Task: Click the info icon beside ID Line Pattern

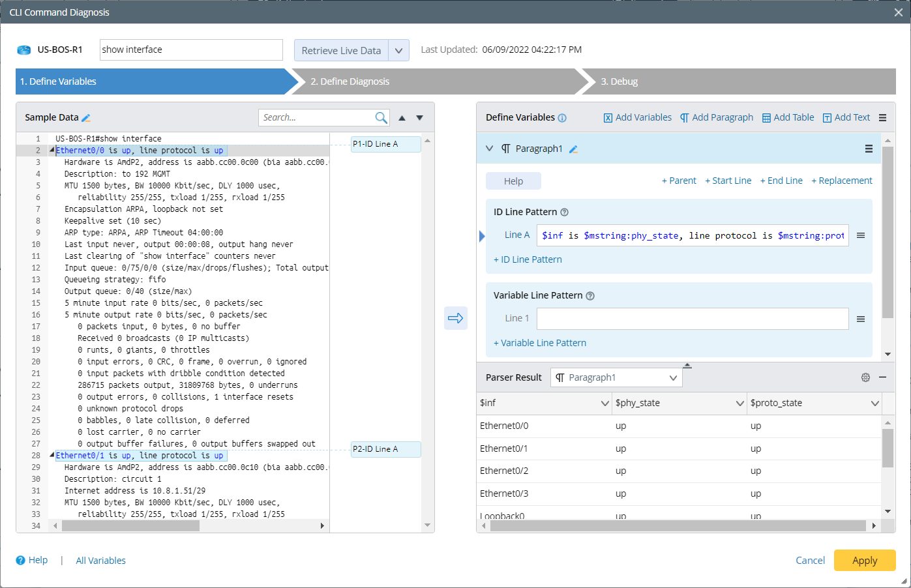Action: (x=565, y=212)
